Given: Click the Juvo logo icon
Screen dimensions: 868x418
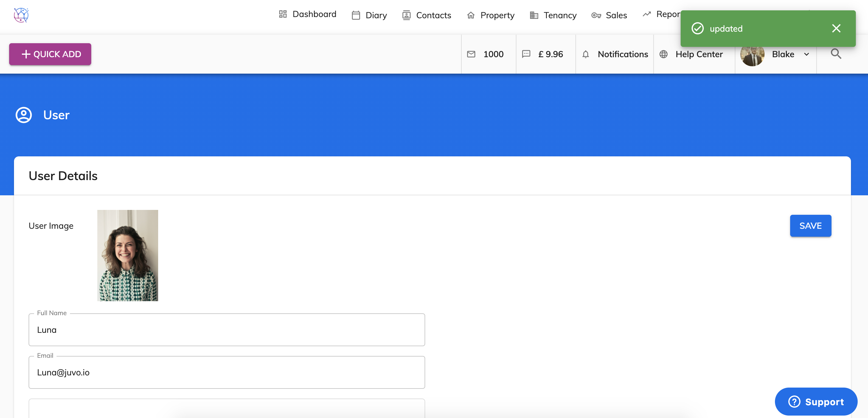Looking at the screenshot, I should tap(21, 15).
